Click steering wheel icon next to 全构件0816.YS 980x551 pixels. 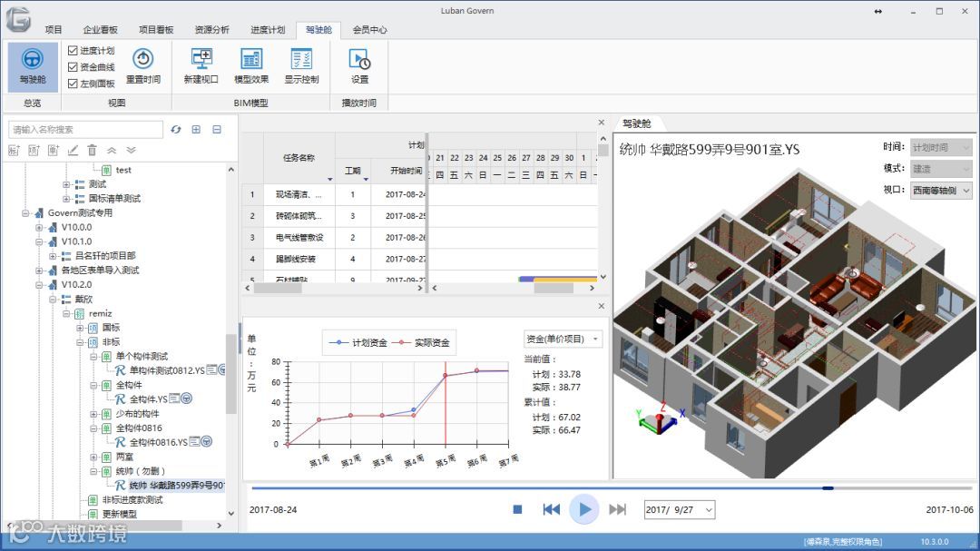point(207,441)
